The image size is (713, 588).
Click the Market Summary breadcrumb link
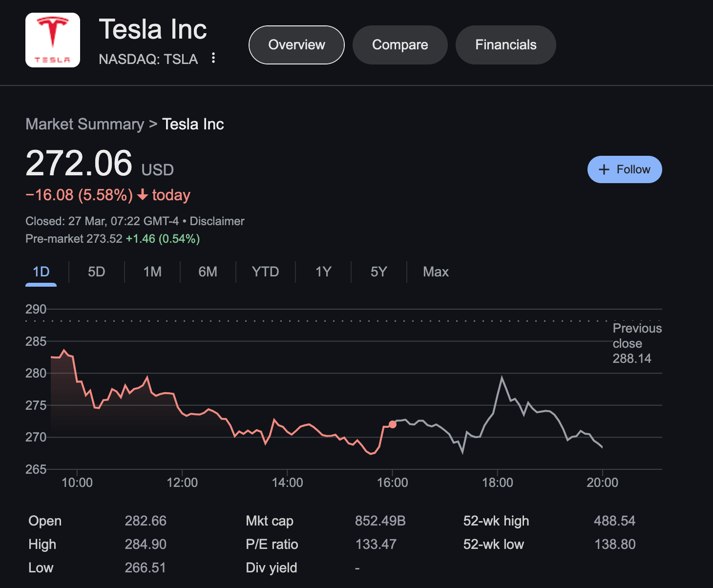tap(85, 124)
